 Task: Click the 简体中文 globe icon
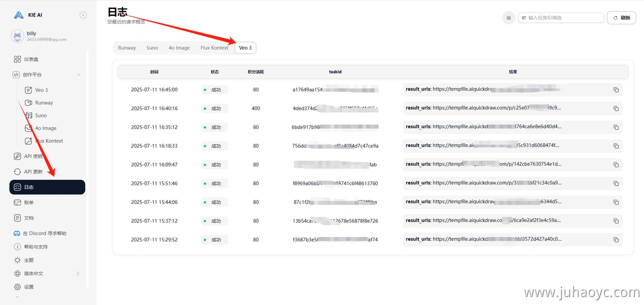[18, 273]
